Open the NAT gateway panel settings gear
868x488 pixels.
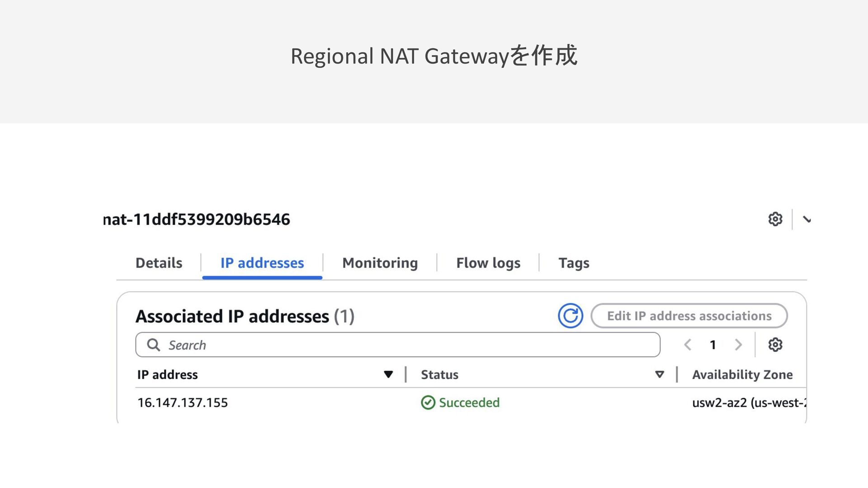click(x=775, y=219)
